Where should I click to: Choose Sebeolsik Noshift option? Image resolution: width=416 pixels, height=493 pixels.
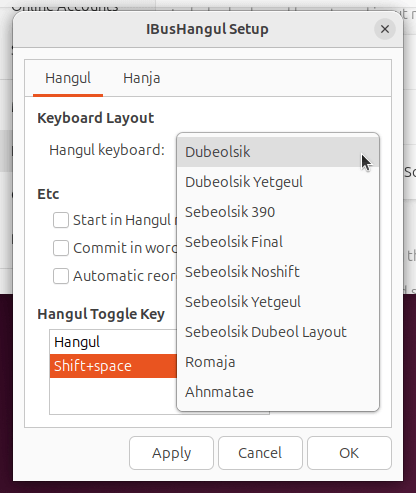[x=278, y=272]
